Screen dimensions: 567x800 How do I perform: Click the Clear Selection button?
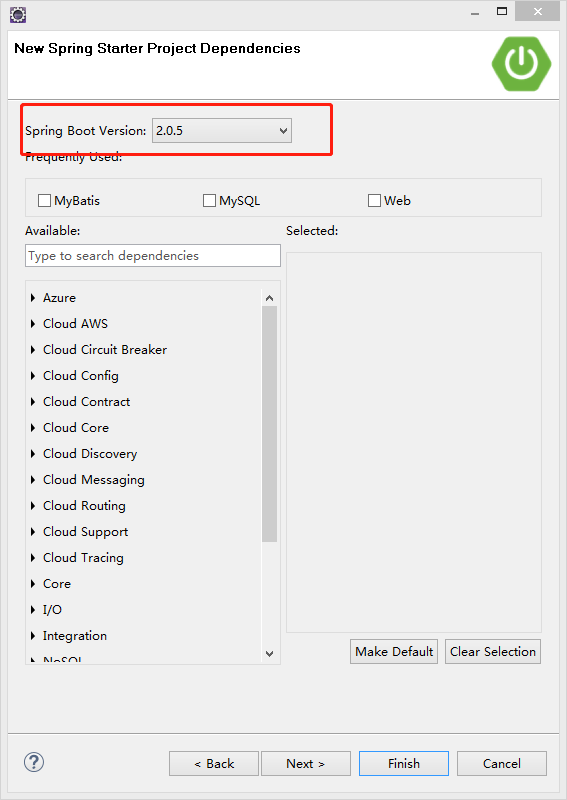click(492, 652)
